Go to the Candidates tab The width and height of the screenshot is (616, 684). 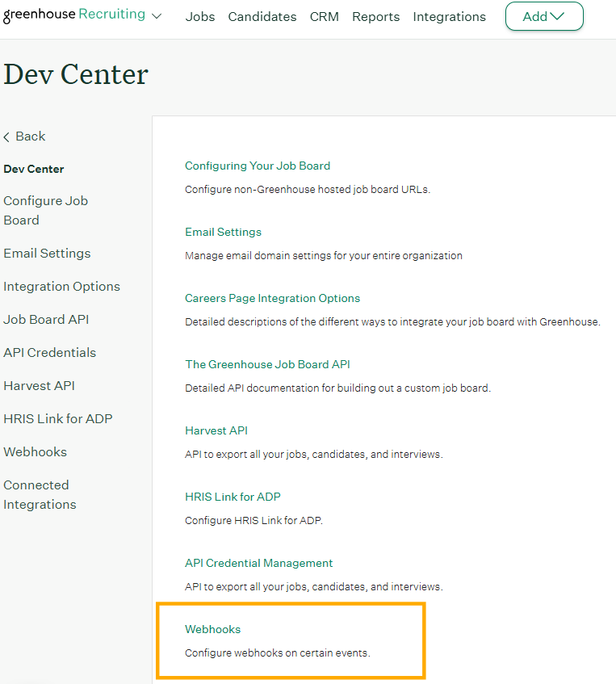[x=262, y=17]
